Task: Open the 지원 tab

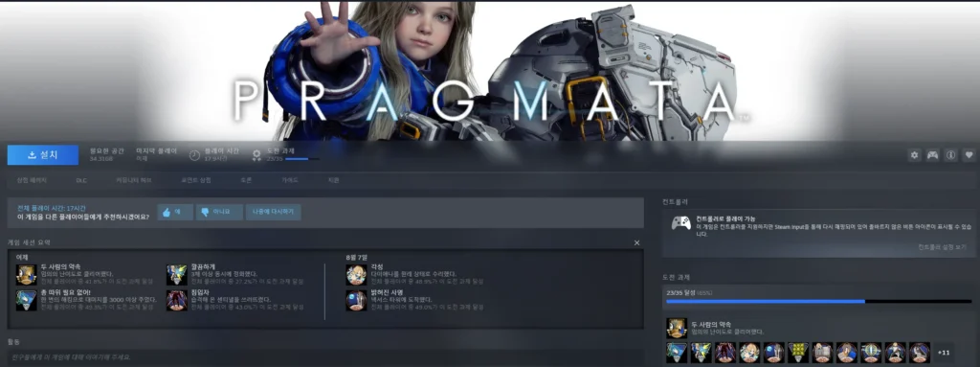Action: pyautogui.click(x=333, y=180)
